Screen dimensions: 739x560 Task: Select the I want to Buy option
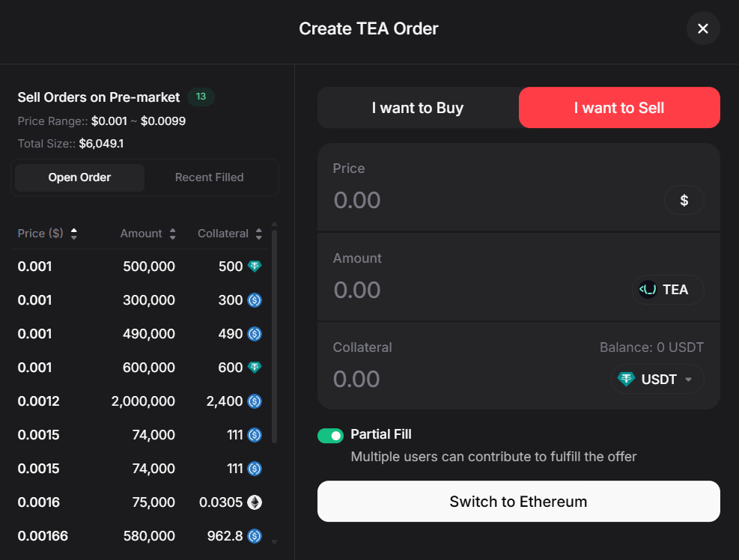[418, 108]
